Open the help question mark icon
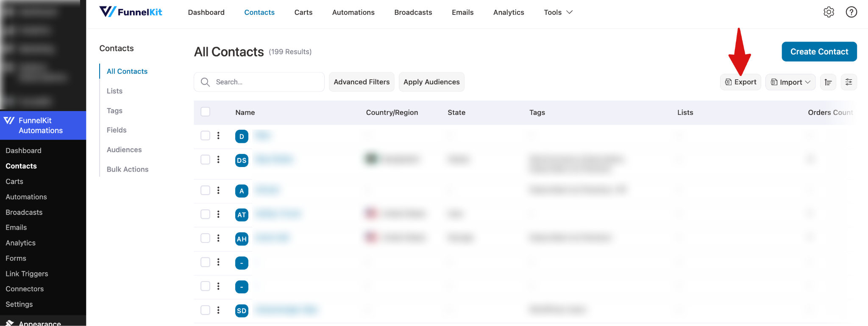 point(851,12)
